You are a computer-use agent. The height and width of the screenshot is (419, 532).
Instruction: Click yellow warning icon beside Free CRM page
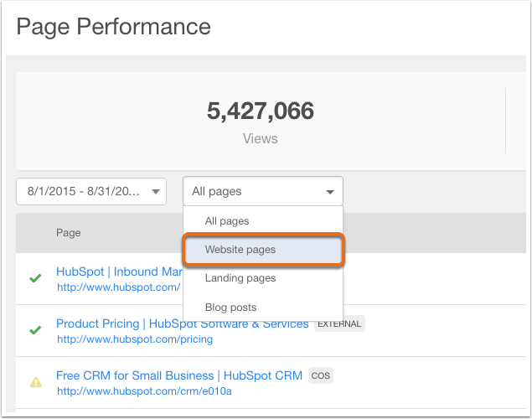click(x=36, y=382)
